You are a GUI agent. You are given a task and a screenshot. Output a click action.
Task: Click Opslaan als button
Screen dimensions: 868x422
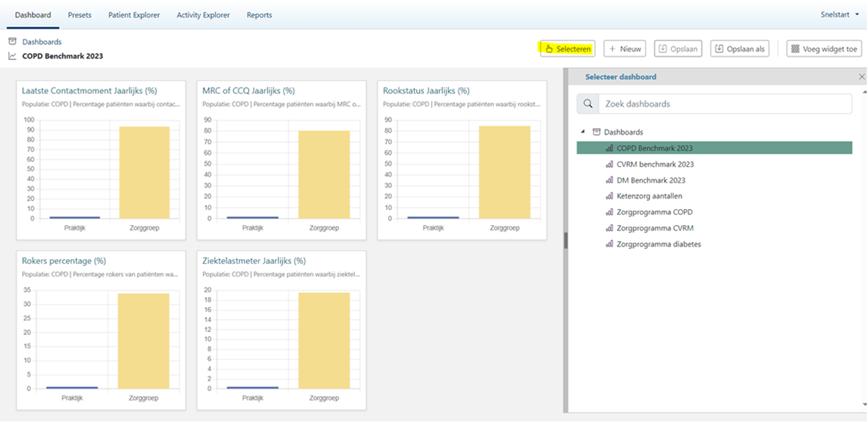click(739, 48)
